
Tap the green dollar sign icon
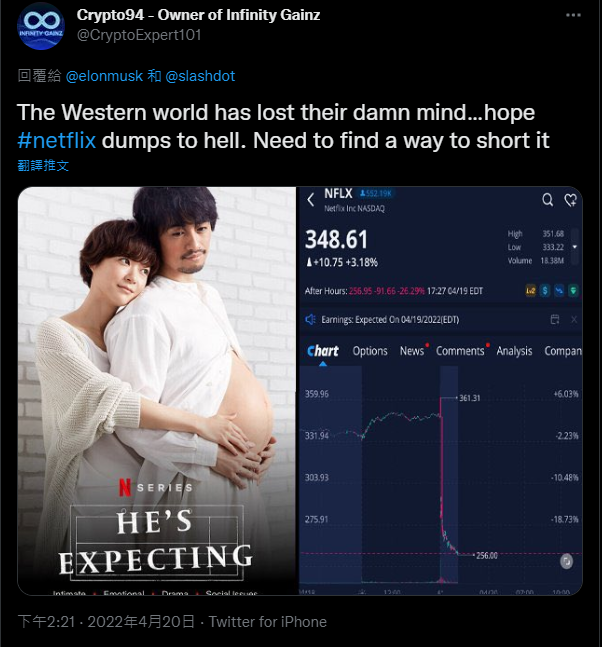coord(545,291)
